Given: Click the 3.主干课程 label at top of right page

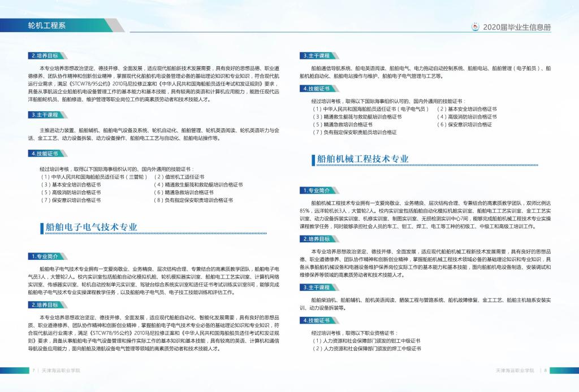Looking at the screenshot, I should [316, 55].
